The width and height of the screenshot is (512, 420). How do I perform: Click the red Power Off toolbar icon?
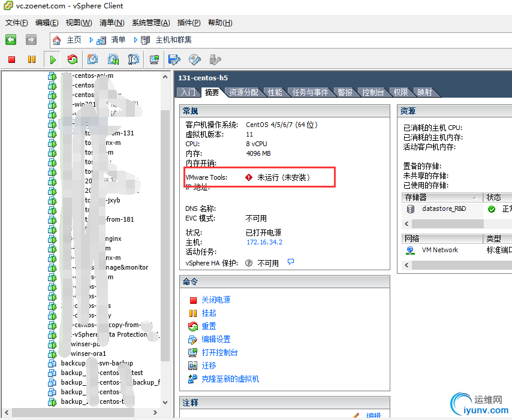(x=12, y=59)
